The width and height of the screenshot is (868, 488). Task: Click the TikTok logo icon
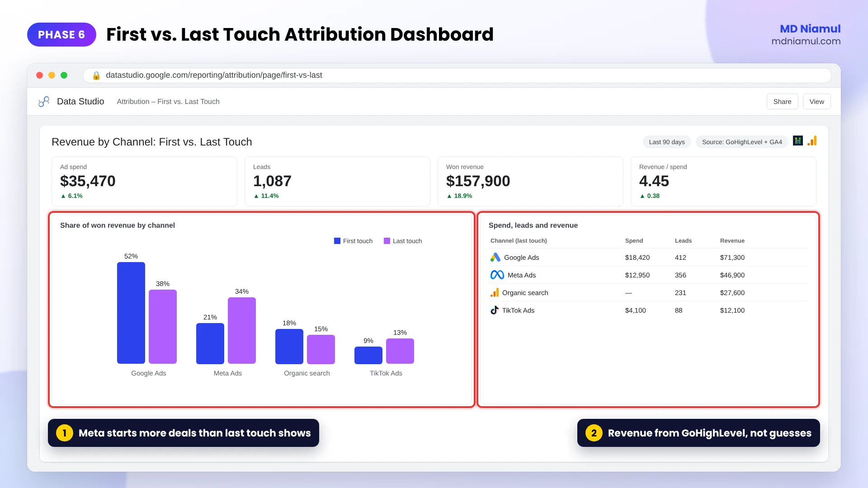(x=495, y=310)
